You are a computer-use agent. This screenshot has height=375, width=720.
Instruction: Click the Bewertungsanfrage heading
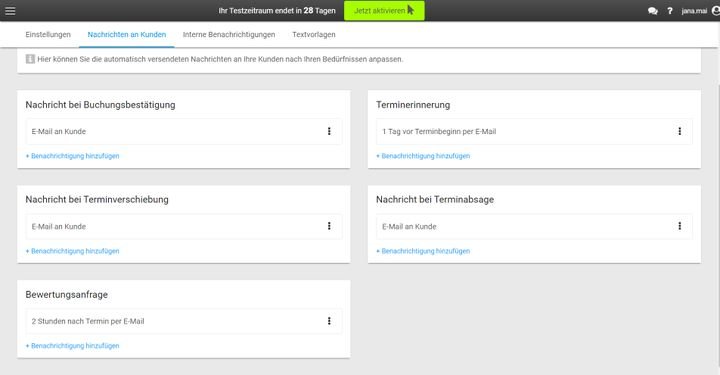tap(67, 295)
